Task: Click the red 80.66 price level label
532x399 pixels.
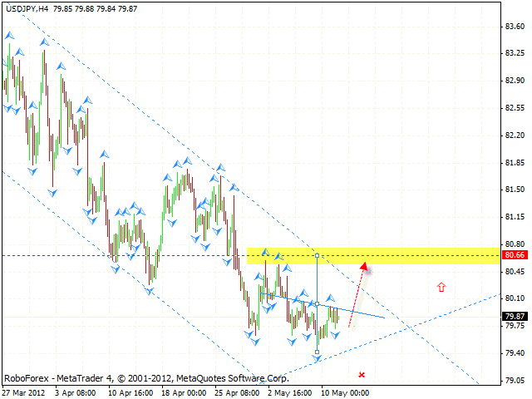Action: [515, 255]
